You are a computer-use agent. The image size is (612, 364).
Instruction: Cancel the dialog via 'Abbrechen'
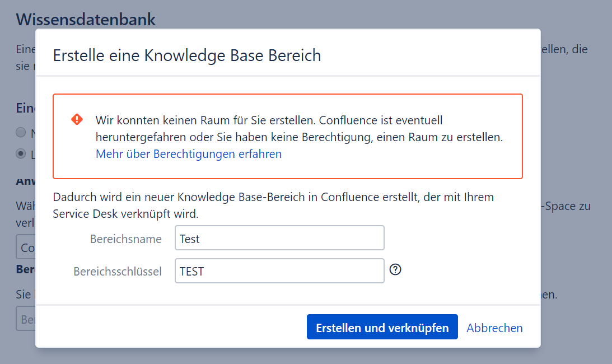tap(494, 328)
